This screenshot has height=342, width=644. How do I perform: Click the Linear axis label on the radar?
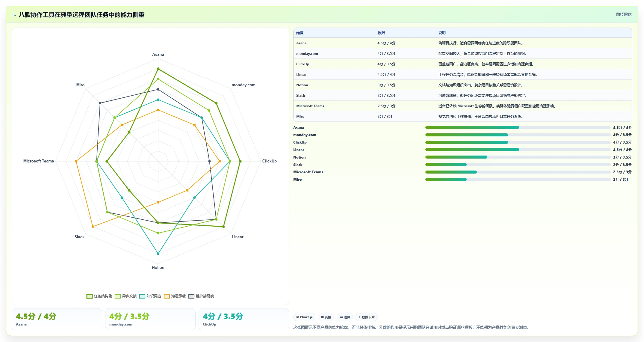click(x=238, y=237)
